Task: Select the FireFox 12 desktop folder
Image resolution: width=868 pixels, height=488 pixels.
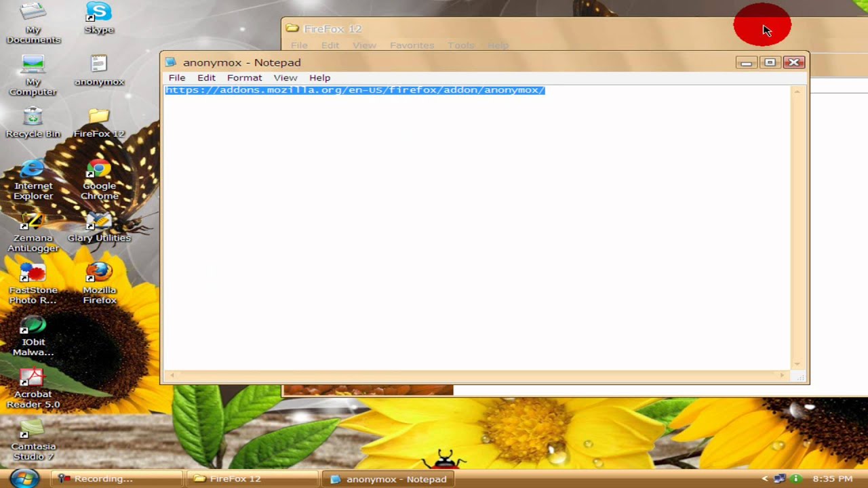Action: point(99,123)
